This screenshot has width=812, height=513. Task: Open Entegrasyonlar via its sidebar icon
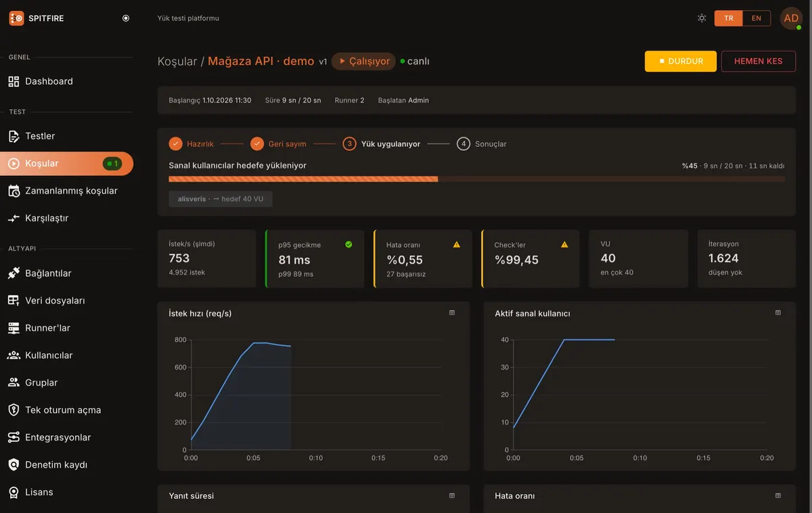14,437
